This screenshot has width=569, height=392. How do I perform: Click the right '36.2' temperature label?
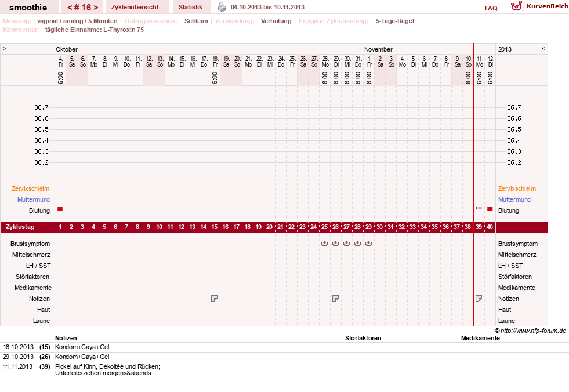tap(514, 162)
